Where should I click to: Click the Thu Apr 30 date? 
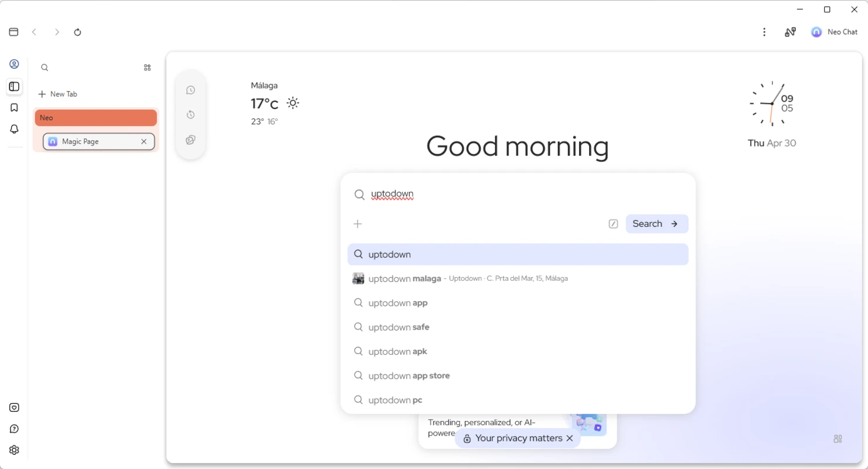tap(772, 143)
